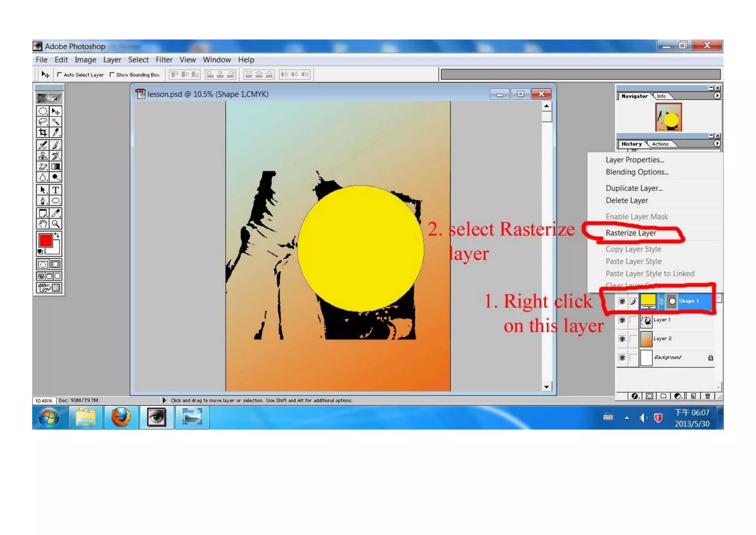The width and height of the screenshot is (756, 535).
Task: Select the Hand tool
Action: click(x=43, y=224)
